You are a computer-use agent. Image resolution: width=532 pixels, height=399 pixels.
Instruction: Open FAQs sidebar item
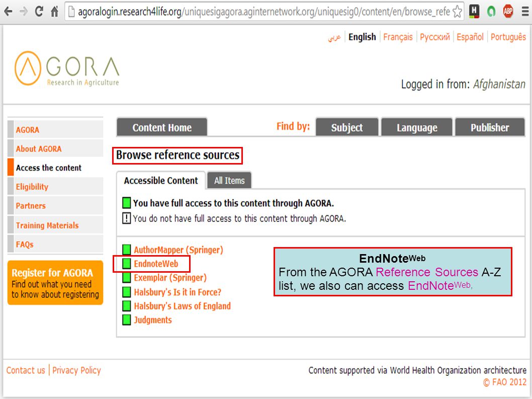(x=55, y=244)
